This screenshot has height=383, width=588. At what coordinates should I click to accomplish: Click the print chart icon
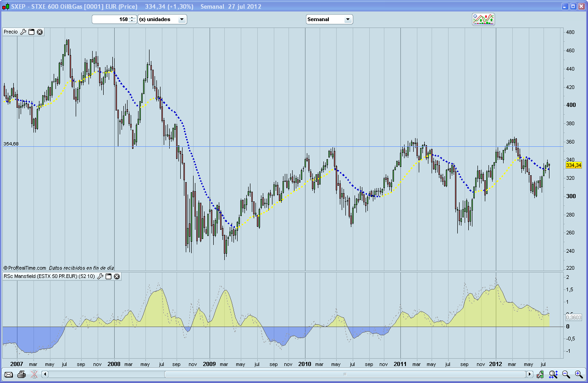tap(21, 374)
